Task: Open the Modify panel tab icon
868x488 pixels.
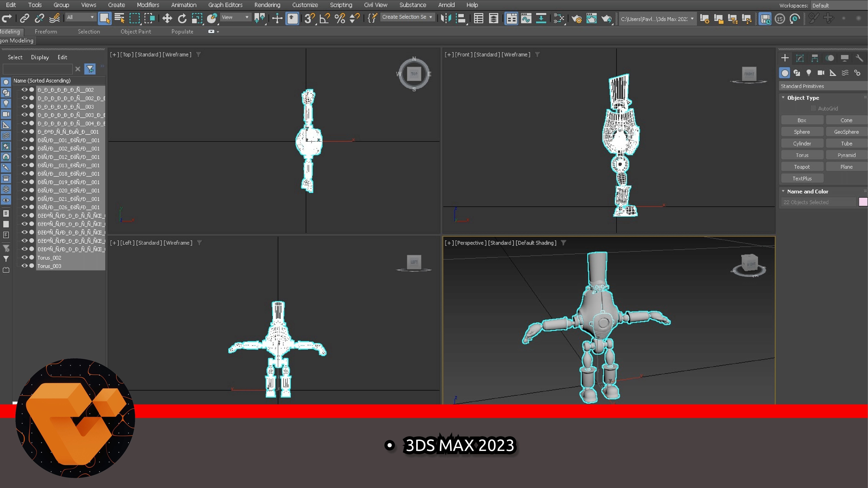Action: coord(800,58)
